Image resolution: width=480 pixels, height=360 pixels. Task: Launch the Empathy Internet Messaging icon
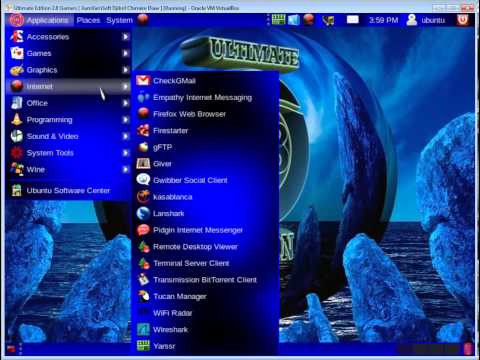point(143,97)
